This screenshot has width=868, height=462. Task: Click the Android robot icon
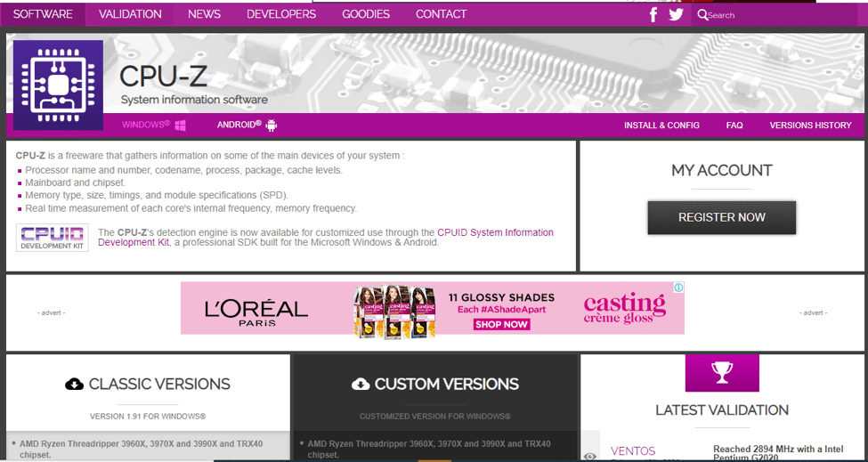[x=271, y=126]
